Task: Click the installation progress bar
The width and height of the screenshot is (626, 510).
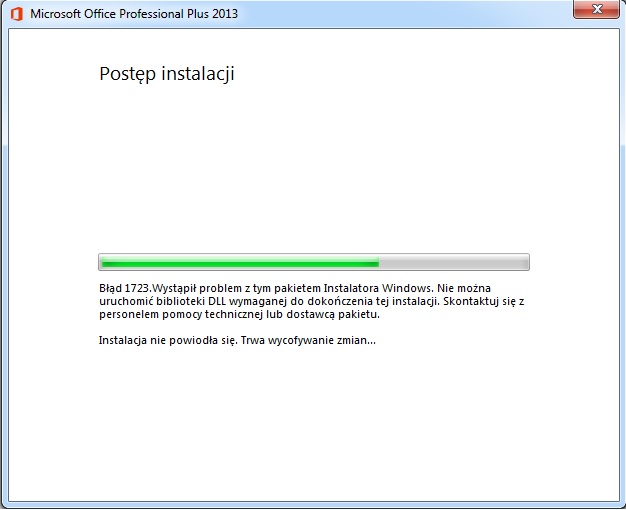Action: pyautogui.click(x=314, y=262)
